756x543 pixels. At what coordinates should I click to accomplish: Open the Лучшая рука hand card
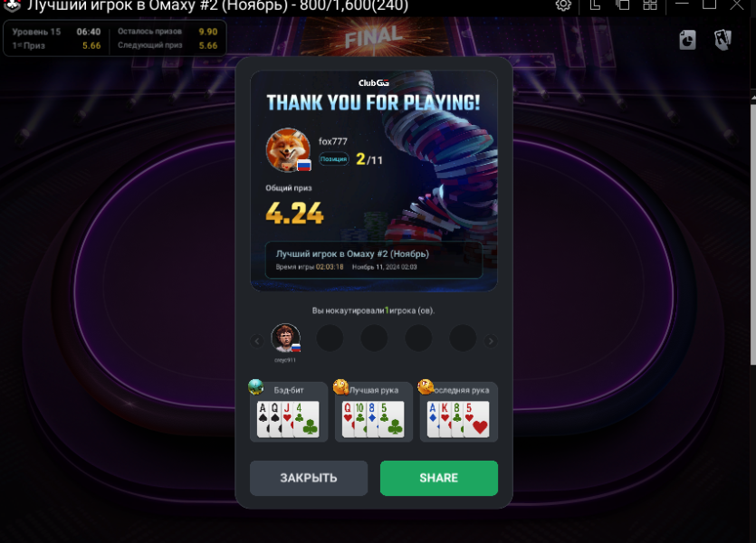[x=374, y=412]
